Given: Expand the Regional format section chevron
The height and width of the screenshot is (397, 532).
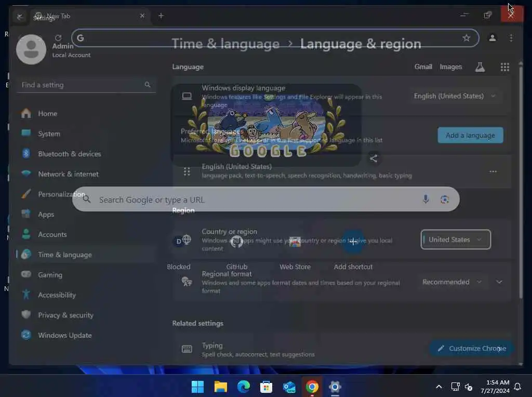Looking at the screenshot, I should pos(499,282).
